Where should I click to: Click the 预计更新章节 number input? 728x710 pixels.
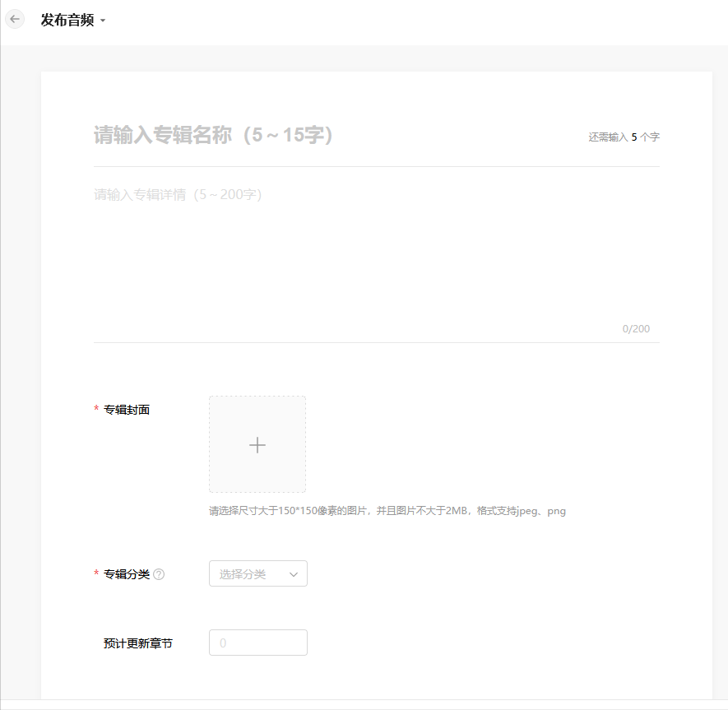point(258,643)
